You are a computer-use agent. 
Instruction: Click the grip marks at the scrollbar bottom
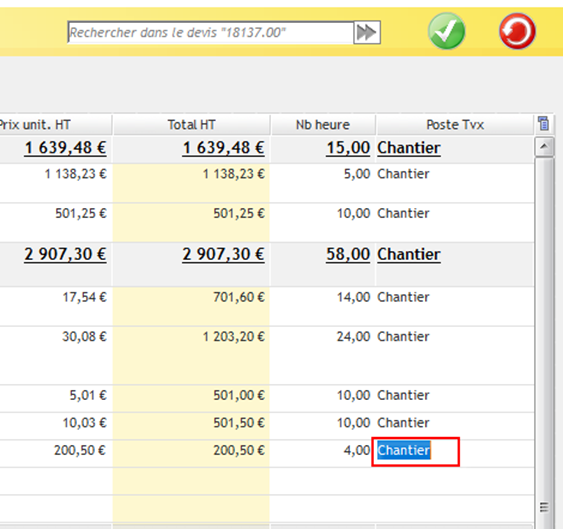point(544,507)
